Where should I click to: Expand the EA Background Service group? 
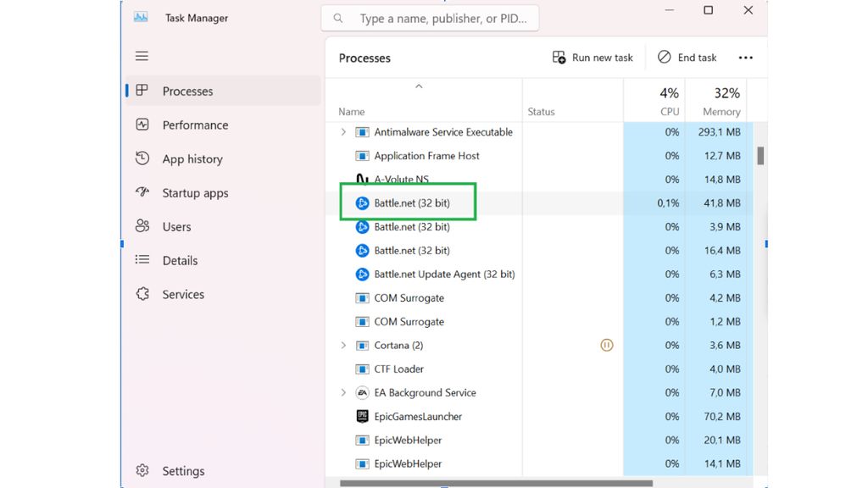(342, 392)
